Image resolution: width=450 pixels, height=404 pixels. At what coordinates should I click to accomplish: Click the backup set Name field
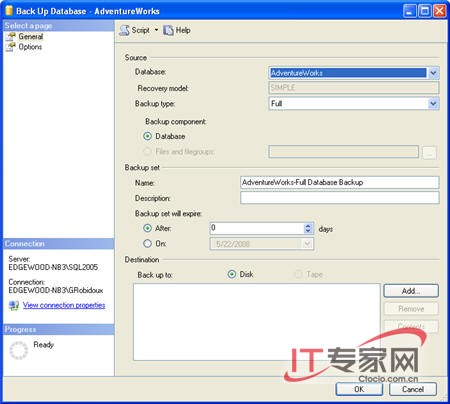click(339, 182)
